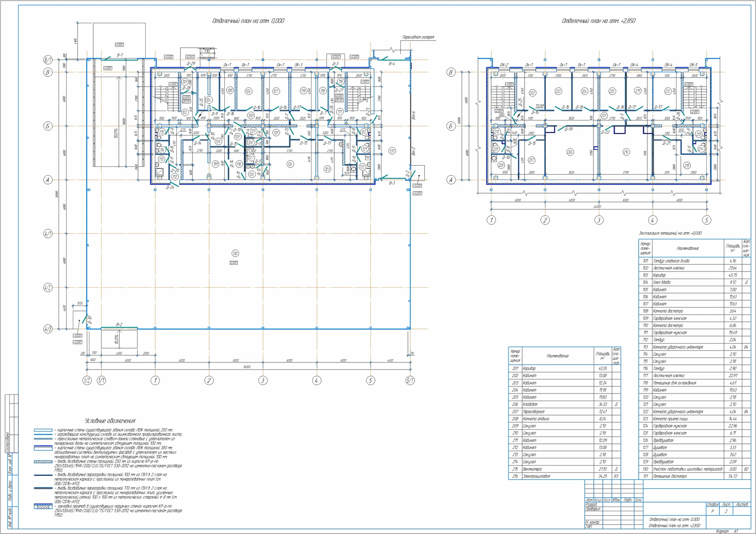The height and width of the screenshot is (534, 756).
Task: Click the area value '34,53'
Action: point(602,405)
